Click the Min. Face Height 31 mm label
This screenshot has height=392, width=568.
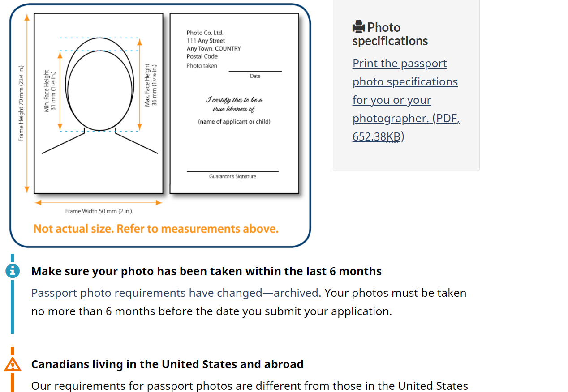pyautogui.click(x=50, y=91)
